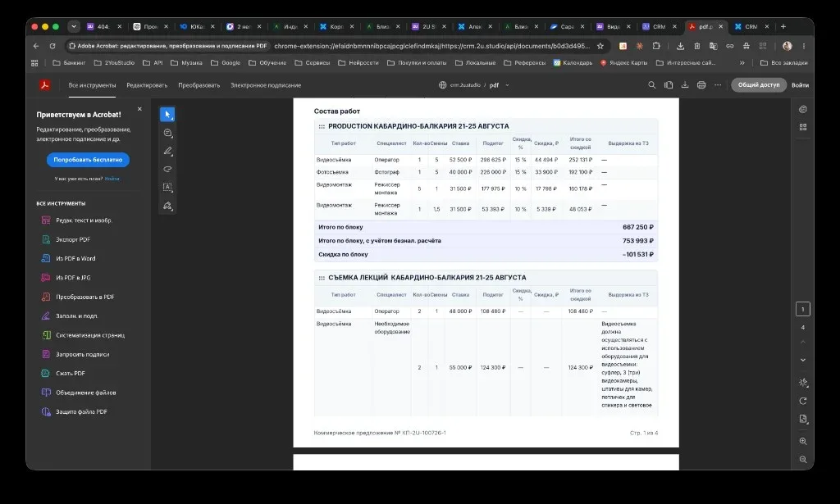Open the Календарь bookmark
Image resolution: width=840 pixels, height=504 pixels.
(x=573, y=62)
